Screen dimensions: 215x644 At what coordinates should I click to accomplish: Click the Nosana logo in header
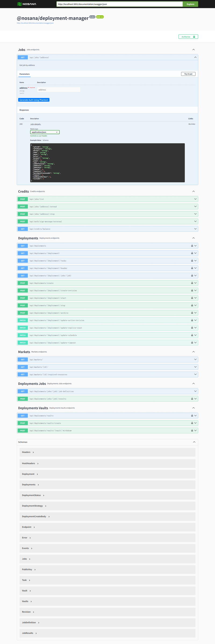click(27, 4)
